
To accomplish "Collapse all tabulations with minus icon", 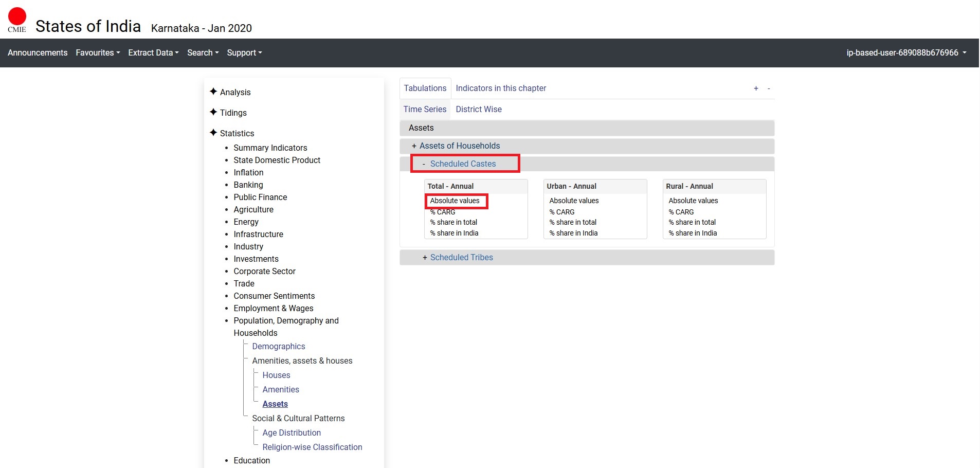I will point(769,88).
